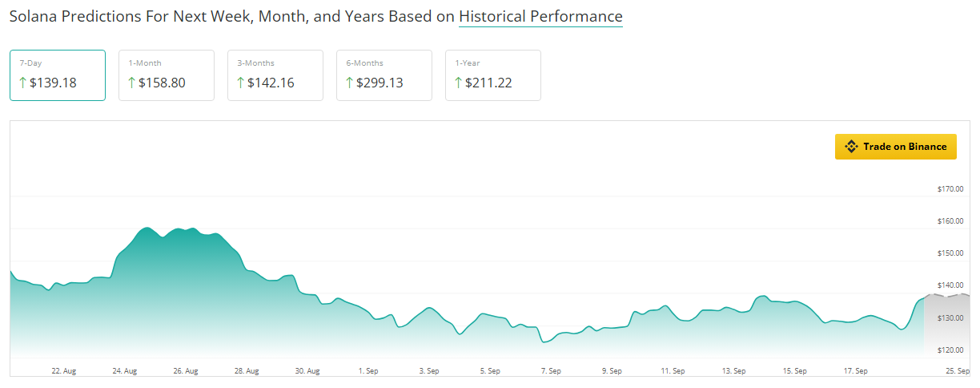The width and height of the screenshot is (980, 388).
Task: Click the $170.00 price axis label
Action: (950, 189)
